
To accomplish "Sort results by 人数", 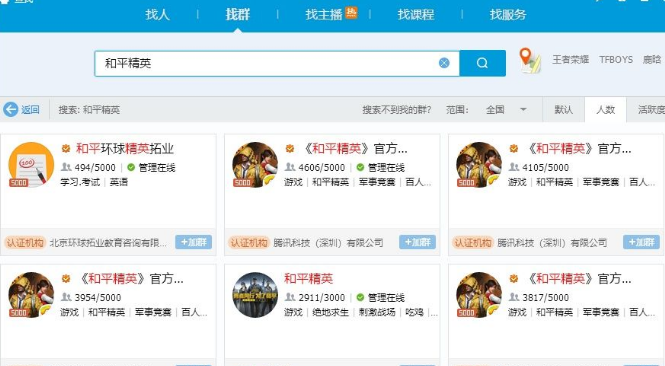I will pos(605,110).
